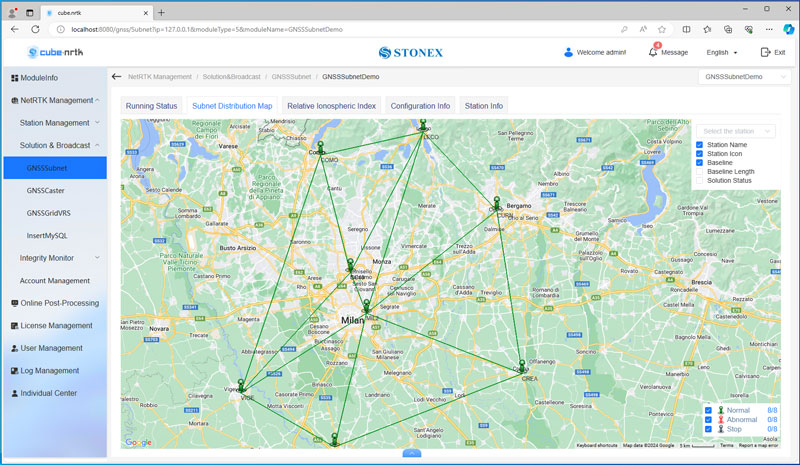Open the 'Select the station' dropdown

[x=735, y=131]
